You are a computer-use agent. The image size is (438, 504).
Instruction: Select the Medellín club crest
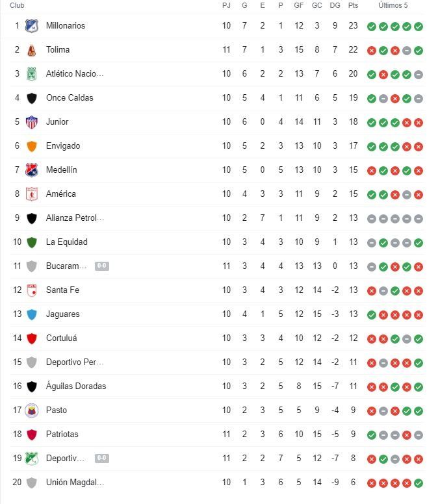pos(31,170)
